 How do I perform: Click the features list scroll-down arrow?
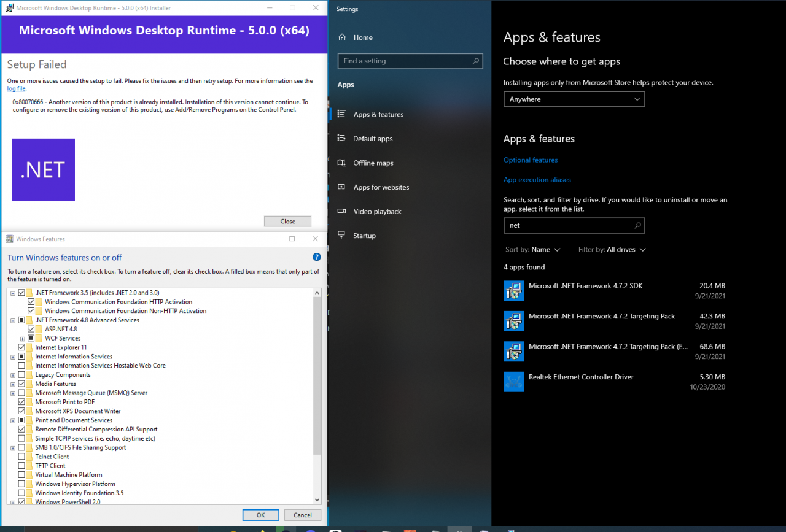tap(317, 499)
